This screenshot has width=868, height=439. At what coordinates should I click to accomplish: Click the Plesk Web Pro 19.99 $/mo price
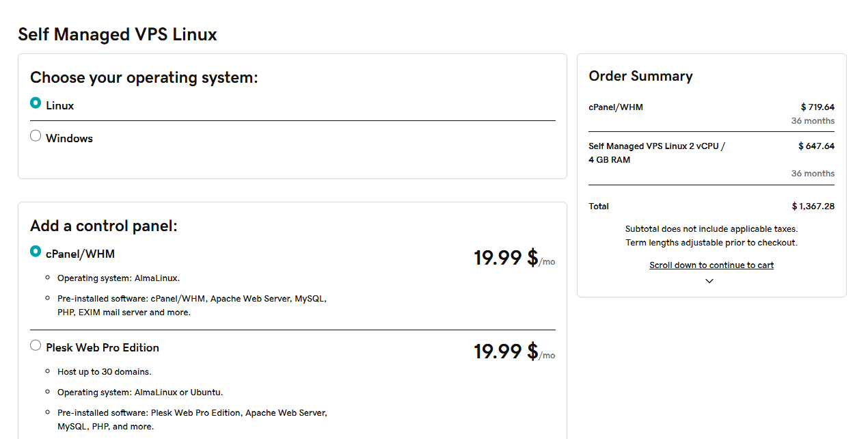(513, 351)
